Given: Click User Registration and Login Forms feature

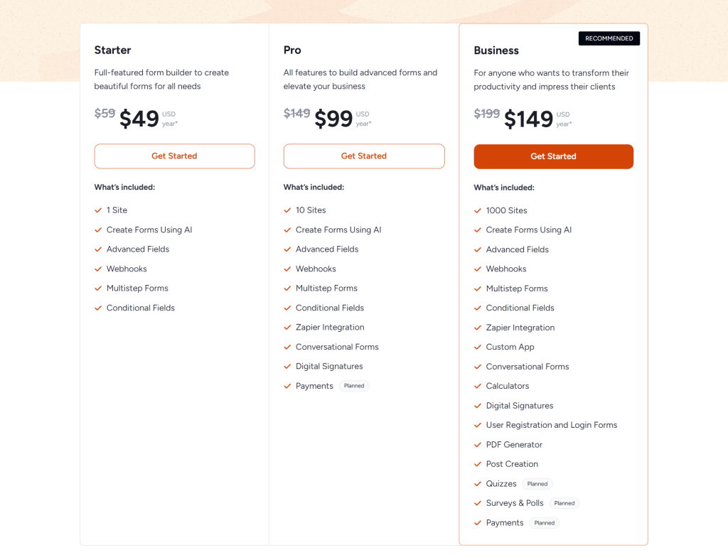Looking at the screenshot, I should [x=551, y=425].
